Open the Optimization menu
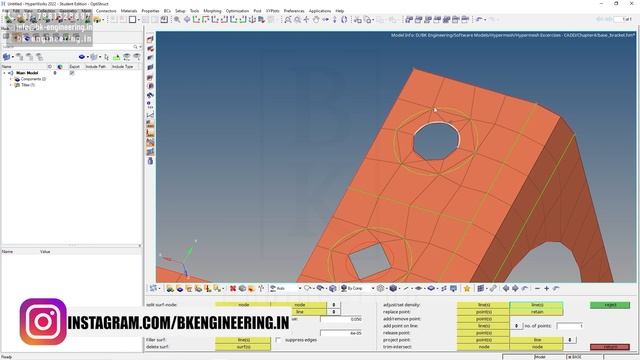This screenshot has width=640, height=360. (237, 11)
